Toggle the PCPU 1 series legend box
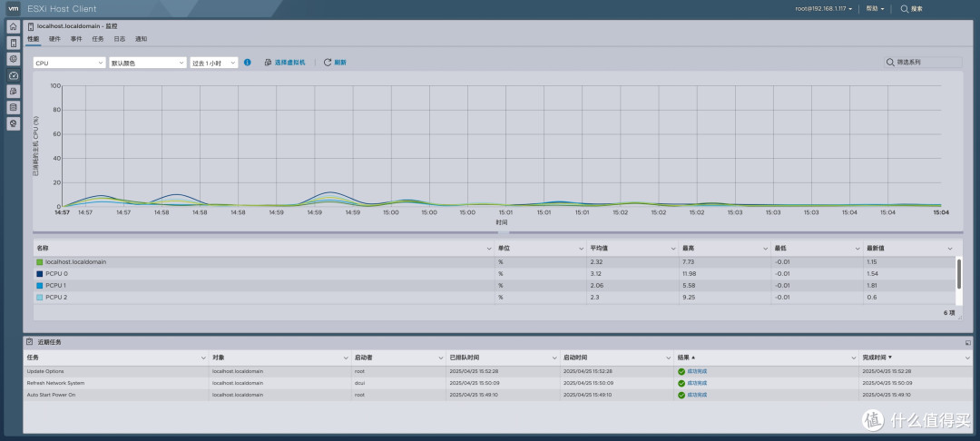Viewport: 980px width, 441px height. pyautogui.click(x=39, y=286)
